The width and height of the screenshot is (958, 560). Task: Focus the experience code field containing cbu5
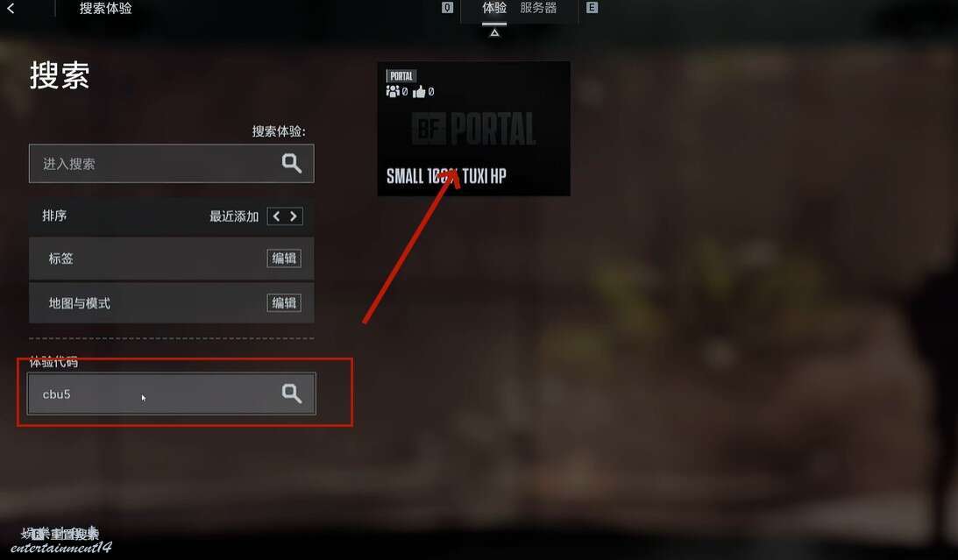coord(171,393)
